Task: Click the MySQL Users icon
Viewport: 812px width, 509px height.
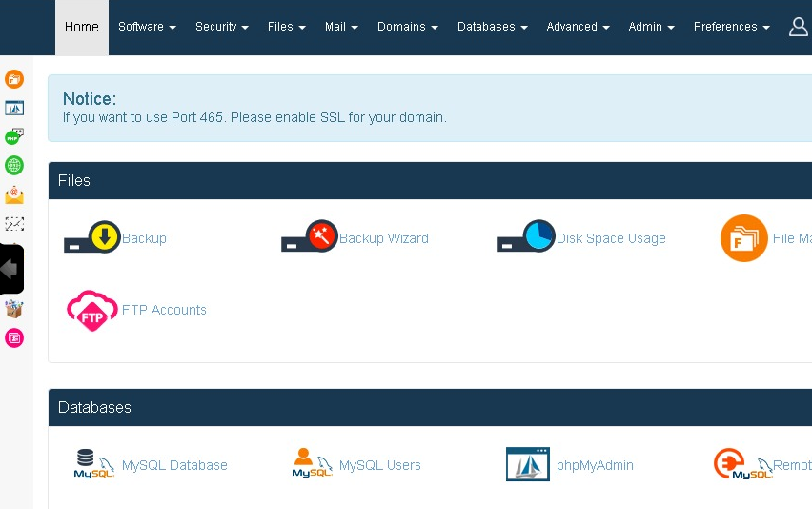Action: click(x=312, y=464)
